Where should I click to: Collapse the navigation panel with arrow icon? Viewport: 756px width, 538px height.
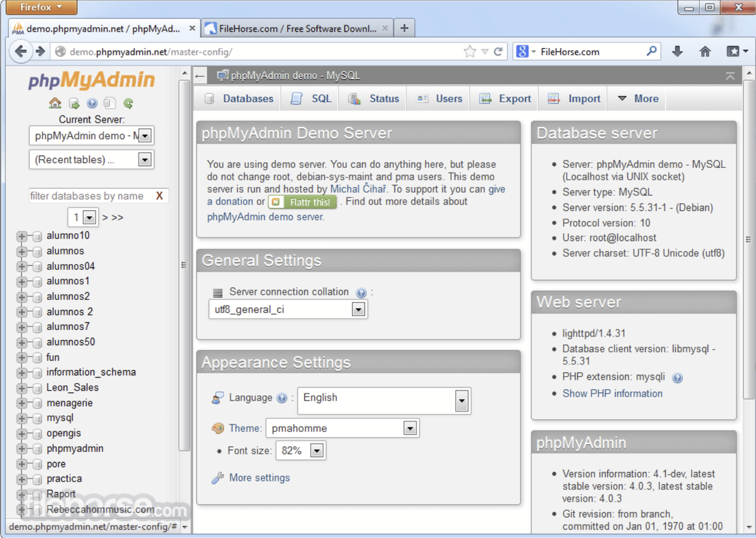(200, 76)
